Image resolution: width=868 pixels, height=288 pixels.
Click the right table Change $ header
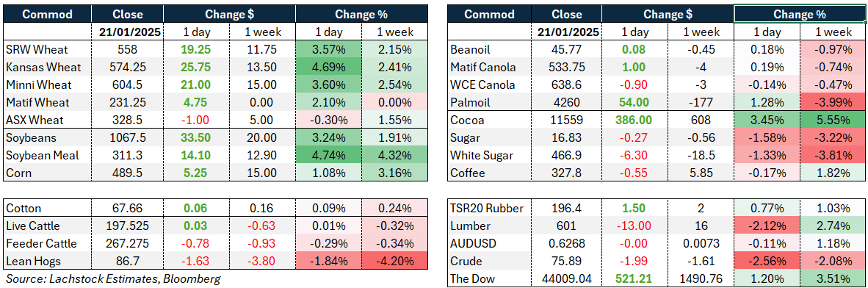[x=669, y=14]
